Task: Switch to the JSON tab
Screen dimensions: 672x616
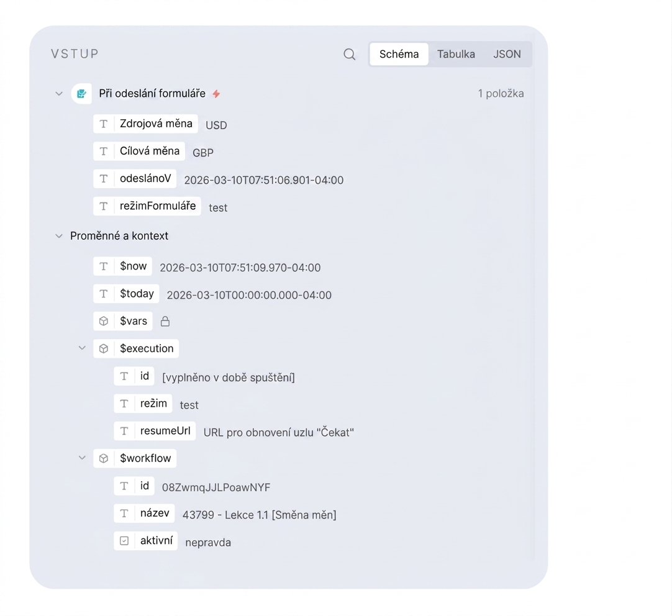Action: (x=507, y=54)
